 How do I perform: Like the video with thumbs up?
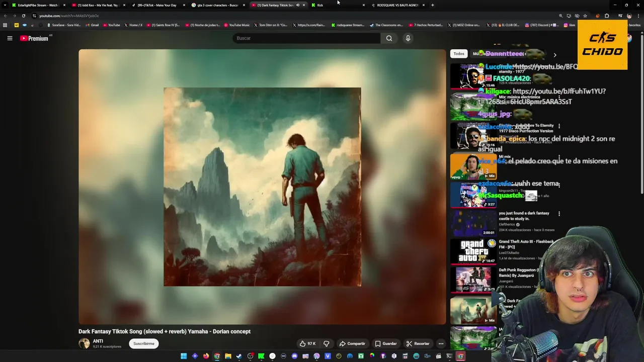307,344
